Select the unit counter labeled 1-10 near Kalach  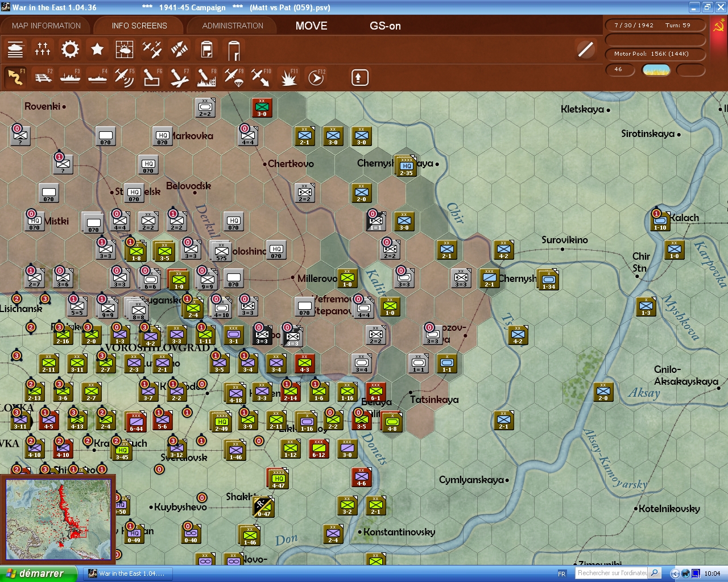pos(660,220)
